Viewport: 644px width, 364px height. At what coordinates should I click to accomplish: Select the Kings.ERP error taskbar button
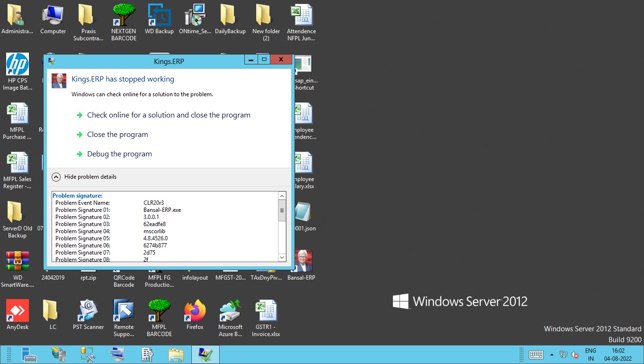(x=205, y=355)
